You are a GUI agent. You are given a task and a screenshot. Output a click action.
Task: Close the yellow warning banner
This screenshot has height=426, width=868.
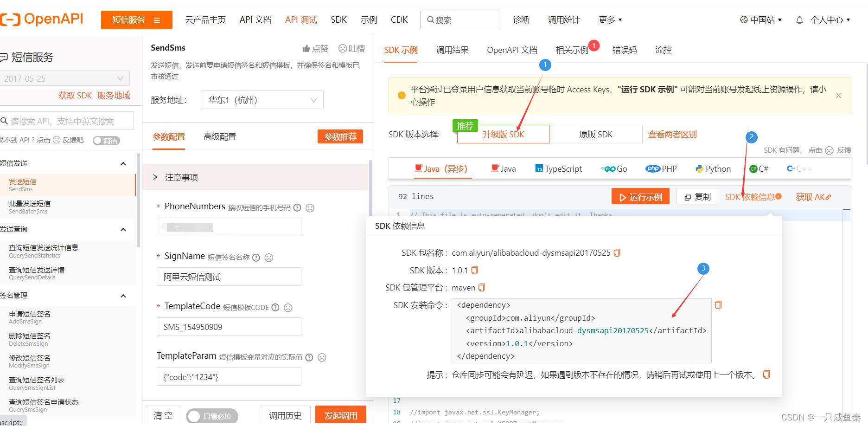click(x=838, y=96)
